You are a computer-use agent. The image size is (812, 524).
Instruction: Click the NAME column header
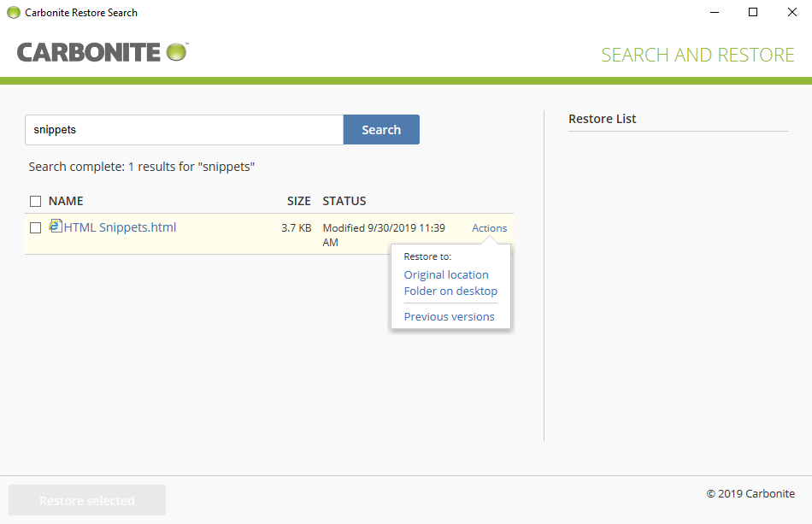pos(67,200)
